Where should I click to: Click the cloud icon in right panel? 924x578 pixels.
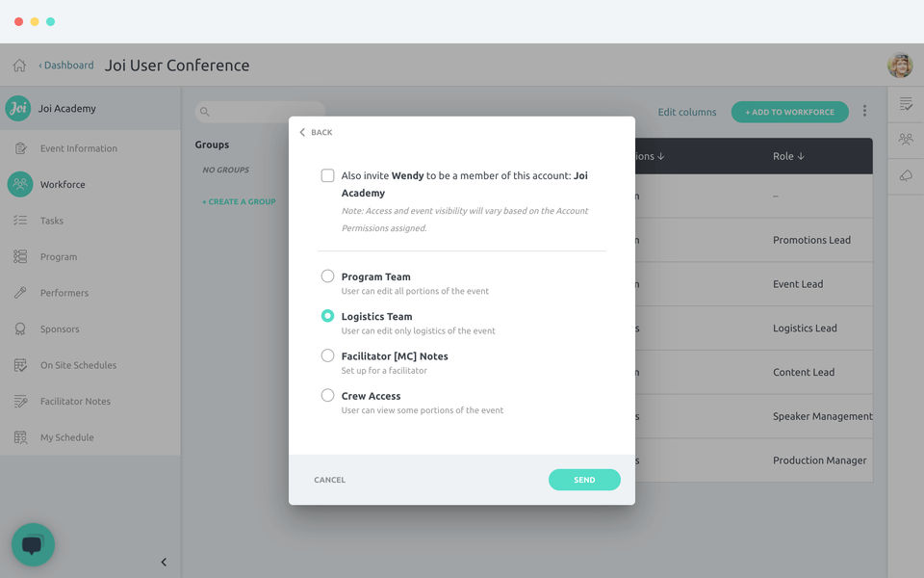[906, 175]
